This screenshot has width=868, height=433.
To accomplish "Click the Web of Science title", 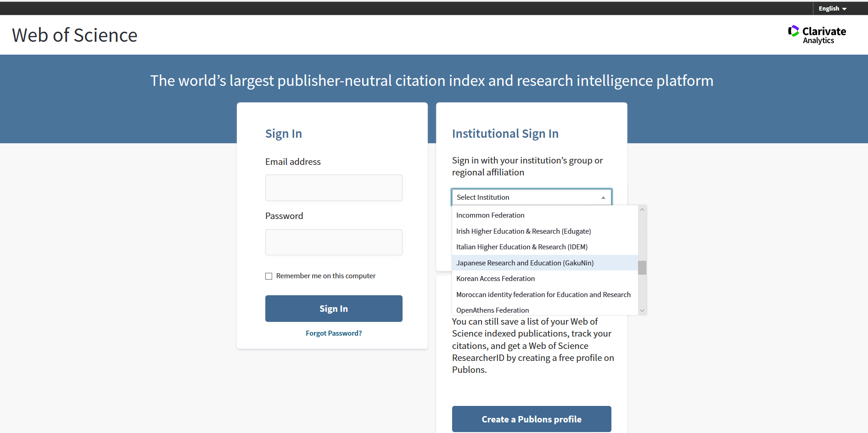I will tap(75, 35).
